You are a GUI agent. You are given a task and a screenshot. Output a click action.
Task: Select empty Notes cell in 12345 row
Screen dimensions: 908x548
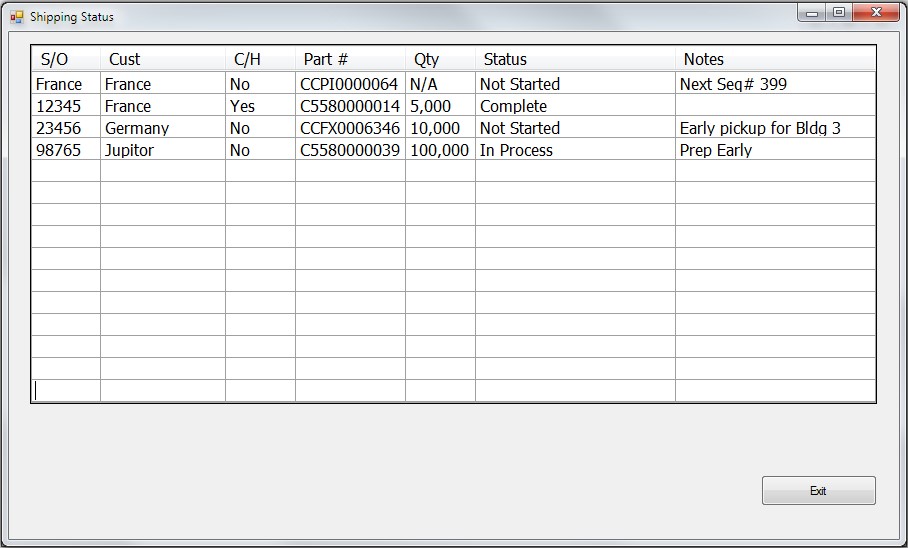point(775,106)
